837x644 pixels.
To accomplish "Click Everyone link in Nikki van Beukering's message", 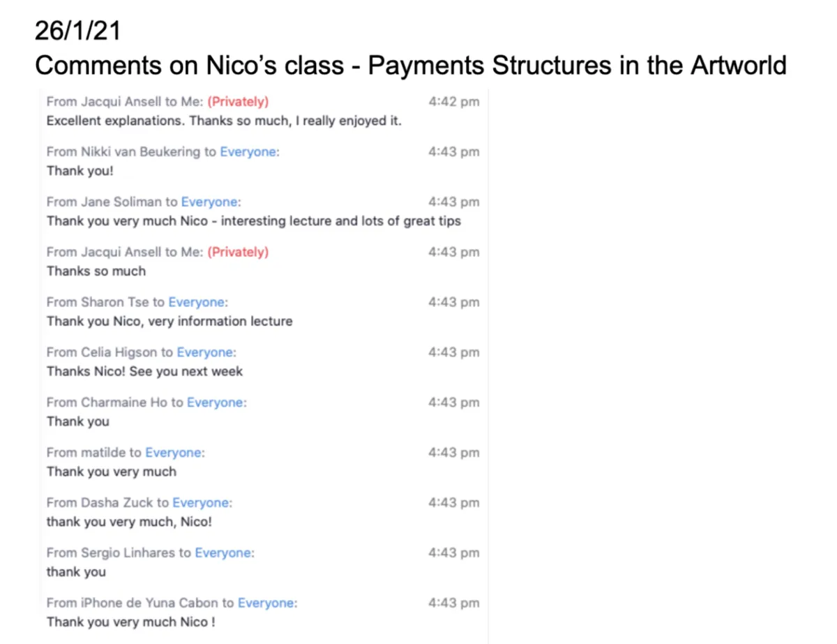I will [x=250, y=152].
